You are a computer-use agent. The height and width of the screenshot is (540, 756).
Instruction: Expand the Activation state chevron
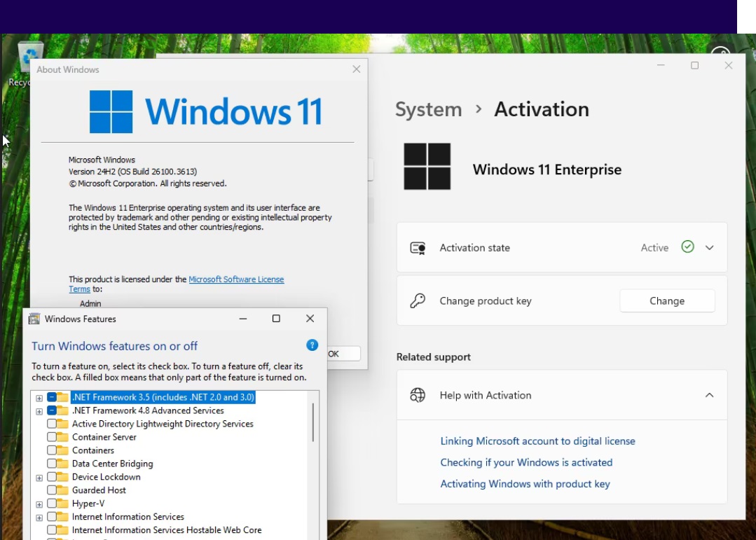pos(709,248)
